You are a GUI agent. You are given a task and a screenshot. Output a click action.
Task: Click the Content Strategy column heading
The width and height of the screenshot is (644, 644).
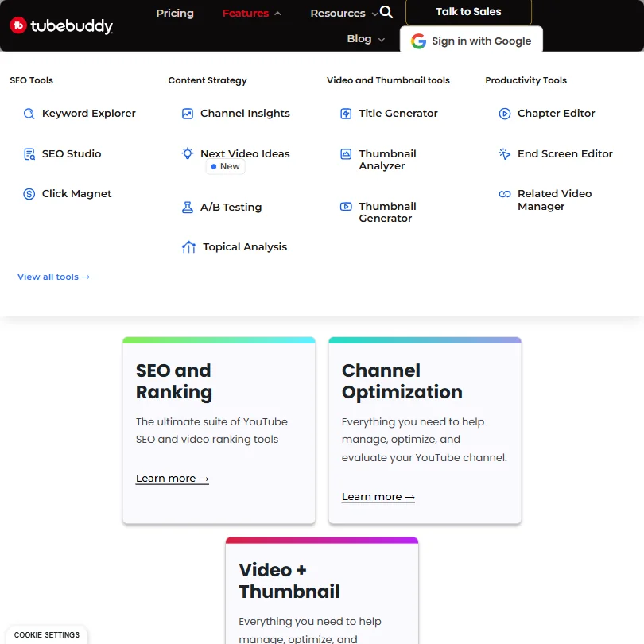click(x=208, y=80)
